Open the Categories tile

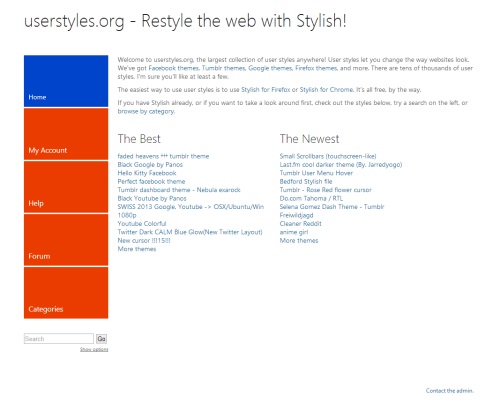click(66, 293)
